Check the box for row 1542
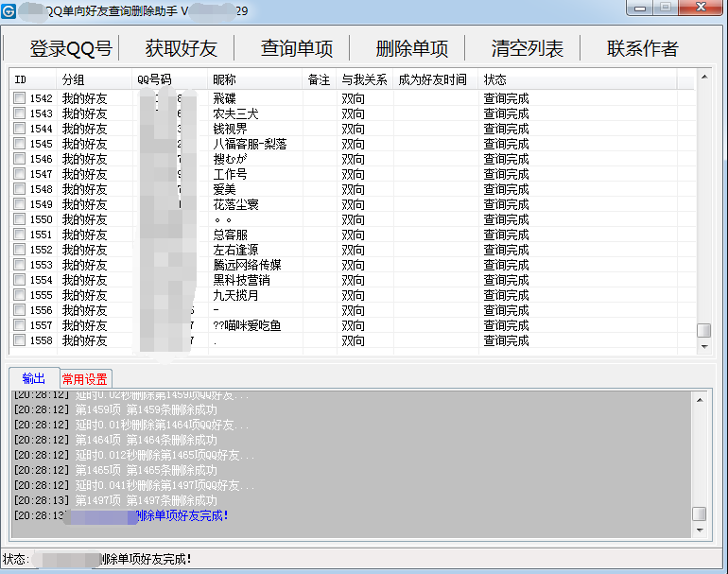The width and height of the screenshot is (728, 574). click(x=20, y=98)
